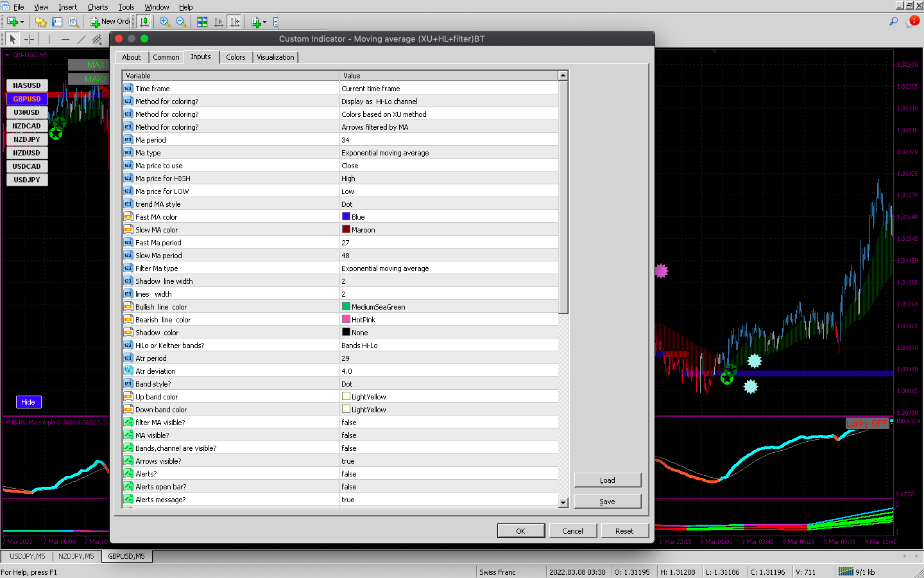924x578 pixels.
Task: Open the New Chart dropdown arrow
Action: [22, 22]
